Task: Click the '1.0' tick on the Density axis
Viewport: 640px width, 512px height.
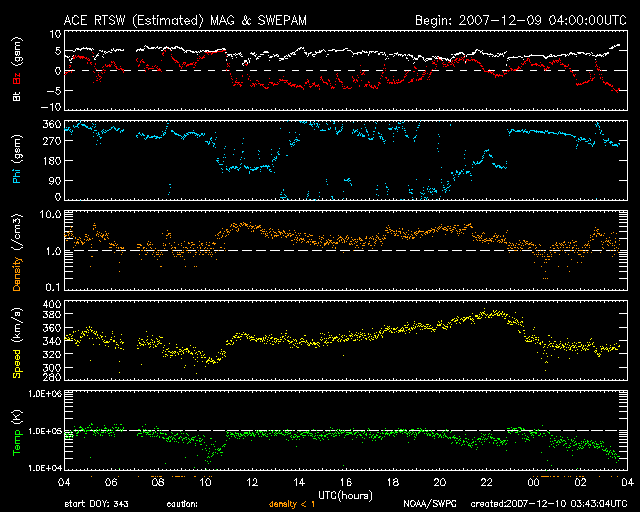Action: [53, 251]
